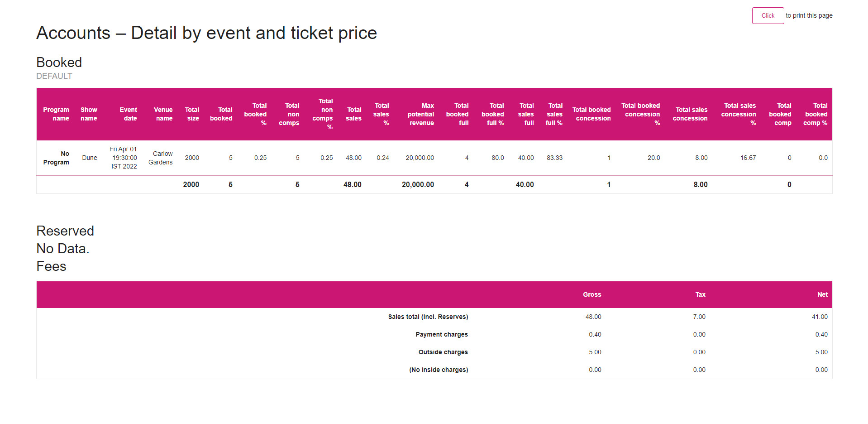Click the Total sales column header
Image resolution: width=868 pixels, height=424 pixels.
click(x=353, y=114)
